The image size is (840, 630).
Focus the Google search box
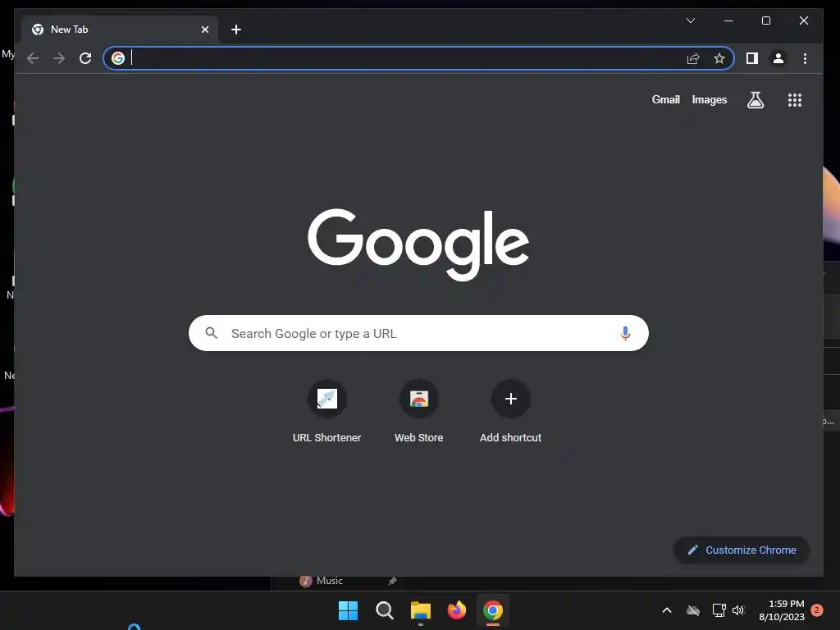tap(418, 333)
